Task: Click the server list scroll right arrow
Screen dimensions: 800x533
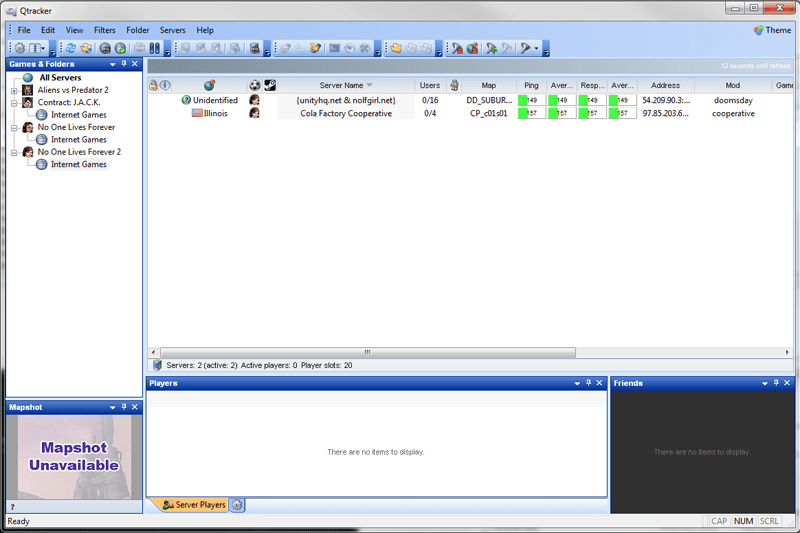Action: tap(787, 352)
